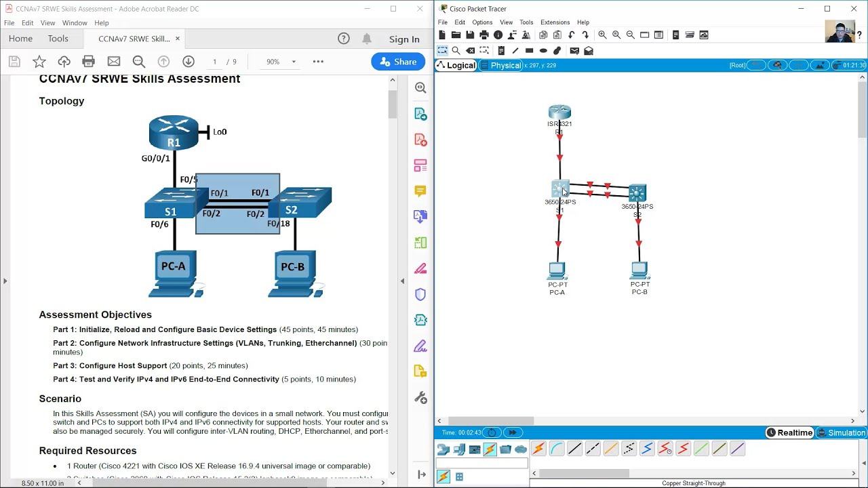This screenshot has width=868, height=488.
Task: Choose the console cable connection
Action: 556,449
